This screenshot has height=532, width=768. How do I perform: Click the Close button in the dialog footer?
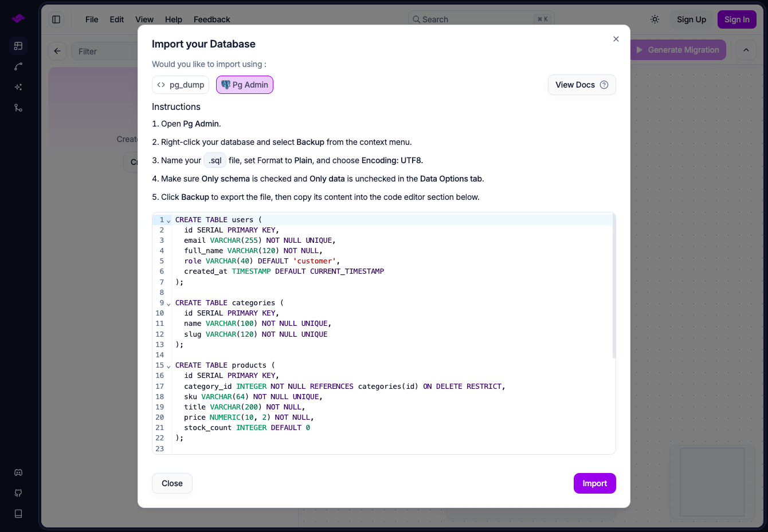click(172, 483)
